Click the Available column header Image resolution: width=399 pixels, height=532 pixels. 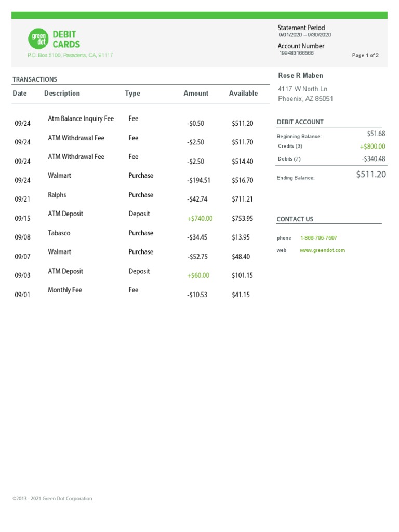(x=243, y=94)
